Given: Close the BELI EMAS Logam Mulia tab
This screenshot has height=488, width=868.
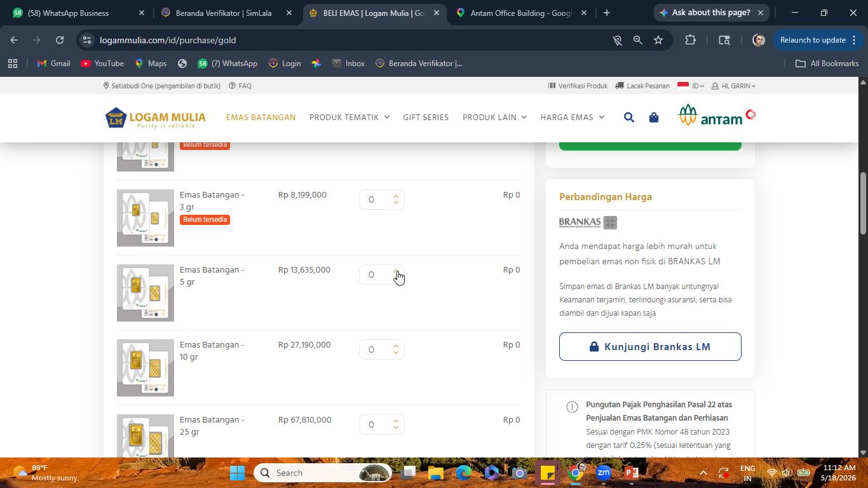Looking at the screenshot, I should 437,13.
